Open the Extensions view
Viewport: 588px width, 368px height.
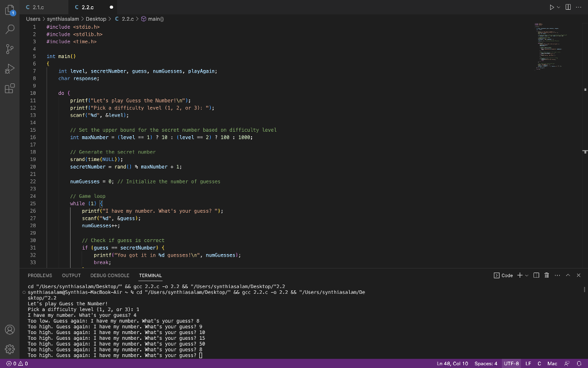pos(9,89)
